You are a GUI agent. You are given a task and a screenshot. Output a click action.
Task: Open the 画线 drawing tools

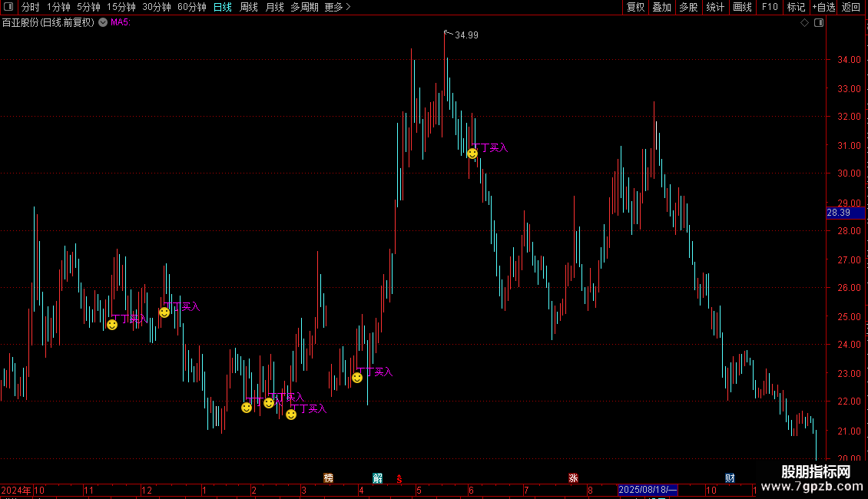point(742,7)
